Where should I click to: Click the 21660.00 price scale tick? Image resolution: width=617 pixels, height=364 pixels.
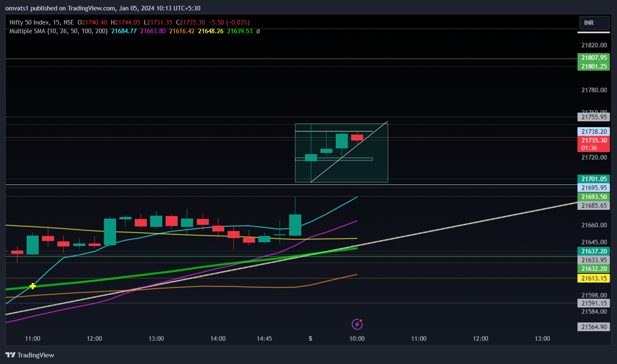[594, 225]
